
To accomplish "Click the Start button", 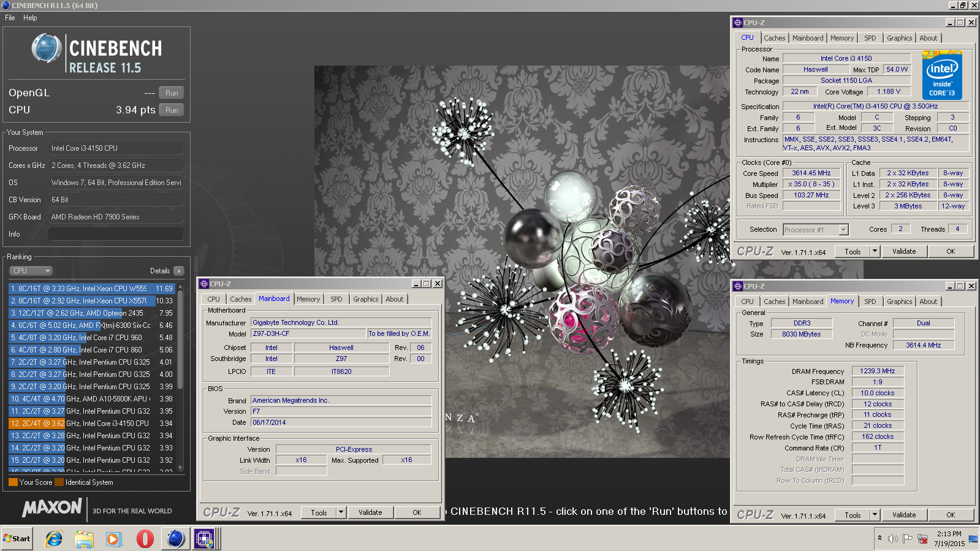I will click(x=17, y=539).
